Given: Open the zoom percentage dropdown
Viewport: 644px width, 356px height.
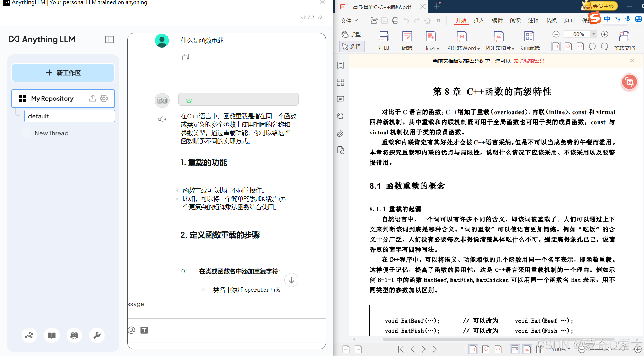Looking at the screenshot, I should pos(594,34).
